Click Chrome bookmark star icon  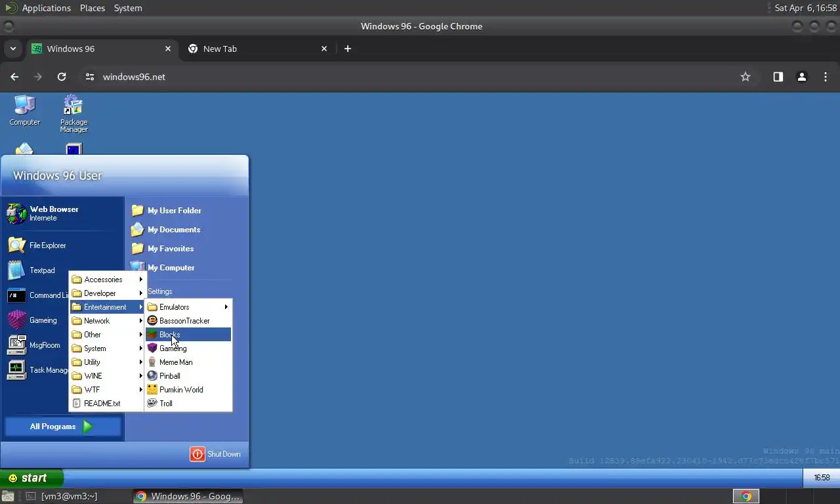(x=745, y=77)
